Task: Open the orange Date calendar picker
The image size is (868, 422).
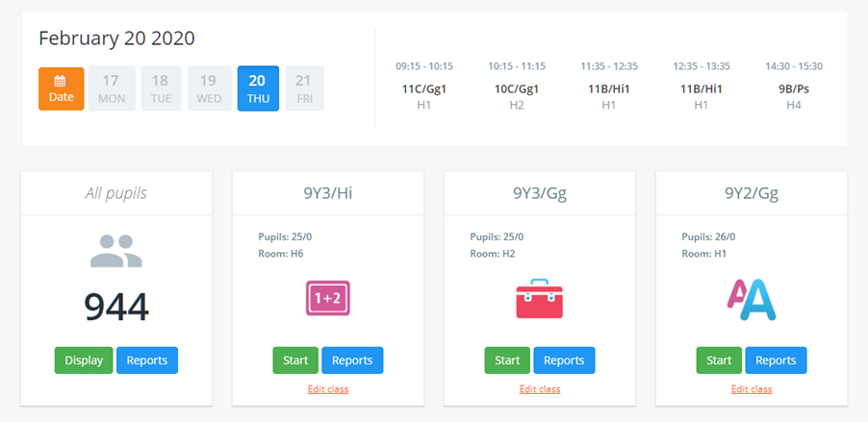Action: tap(62, 88)
